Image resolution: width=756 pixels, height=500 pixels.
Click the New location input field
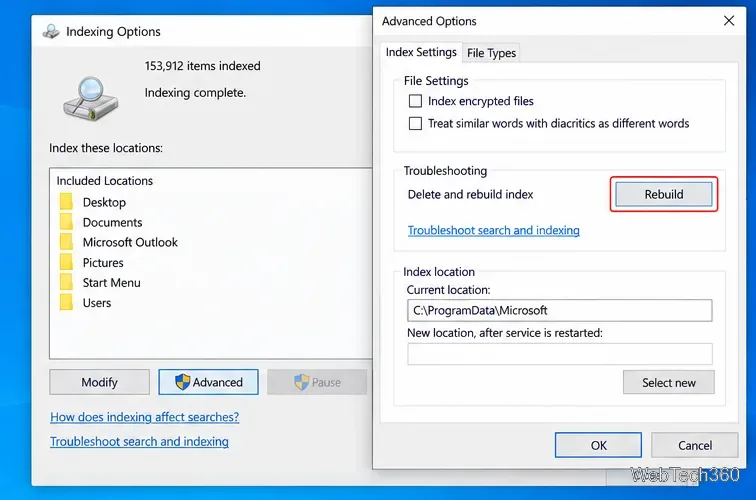click(559, 354)
